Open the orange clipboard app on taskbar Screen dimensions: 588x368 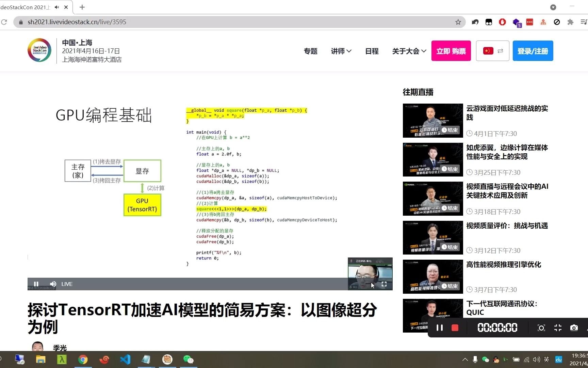167,359
